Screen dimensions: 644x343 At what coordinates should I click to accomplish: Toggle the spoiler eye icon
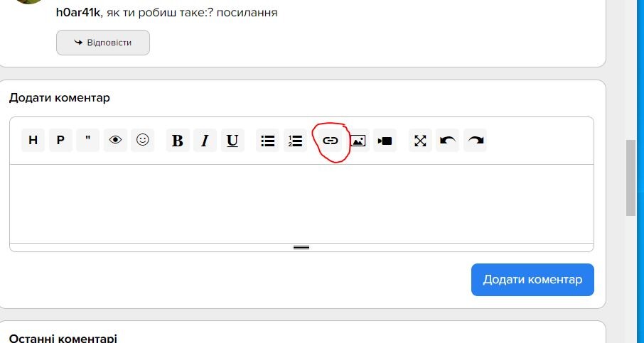(115, 141)
